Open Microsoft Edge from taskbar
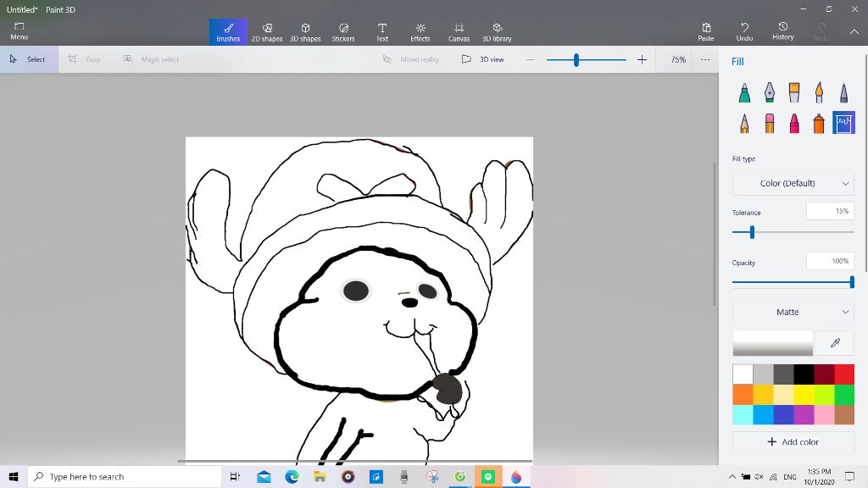The image size is (868, 488). tap(292, 476)
